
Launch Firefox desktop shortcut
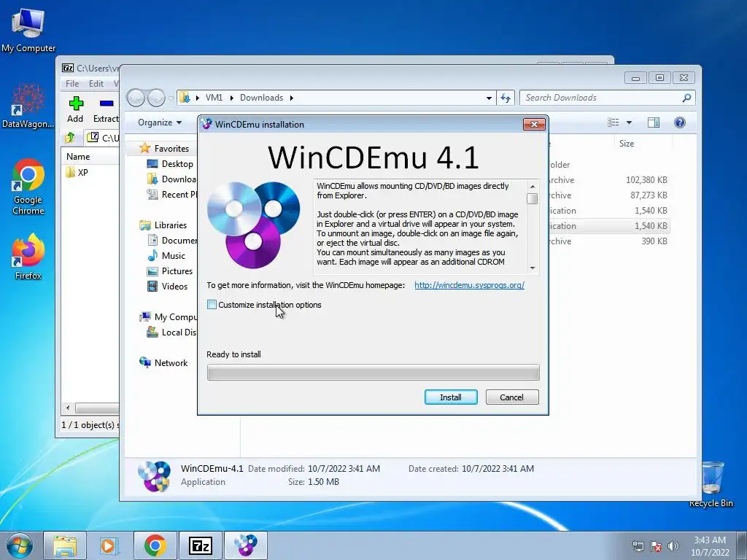pyautogui.click(x=28, y=257)
